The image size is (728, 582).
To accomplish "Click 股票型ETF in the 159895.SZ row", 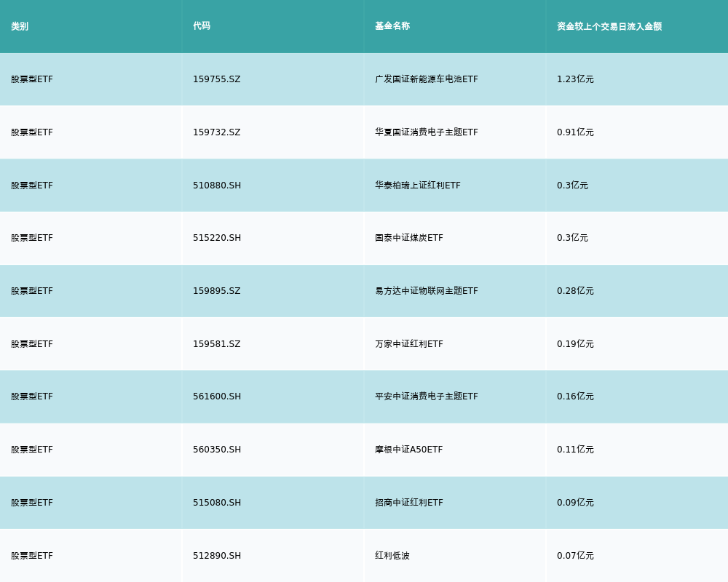I will 32,291.
